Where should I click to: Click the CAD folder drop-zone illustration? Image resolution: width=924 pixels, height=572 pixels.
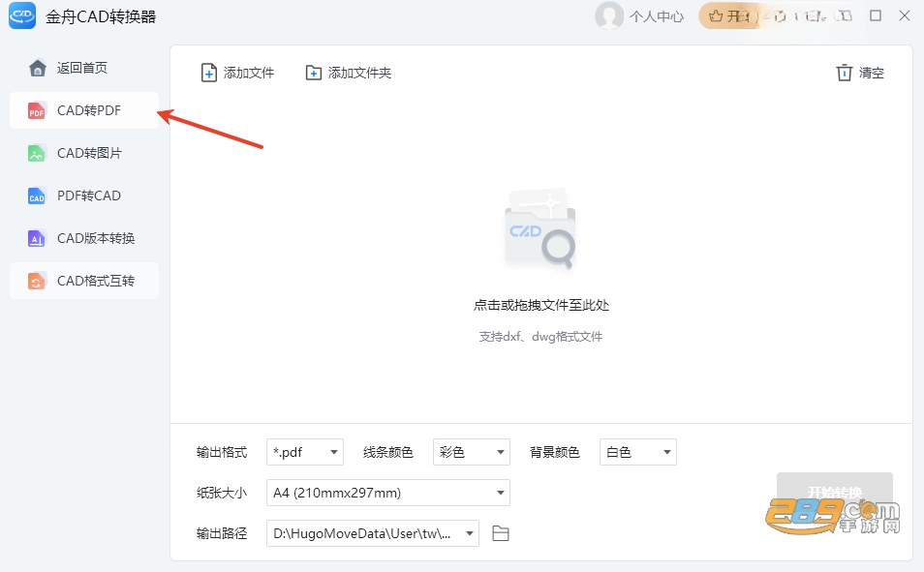[x=540, y=228]
